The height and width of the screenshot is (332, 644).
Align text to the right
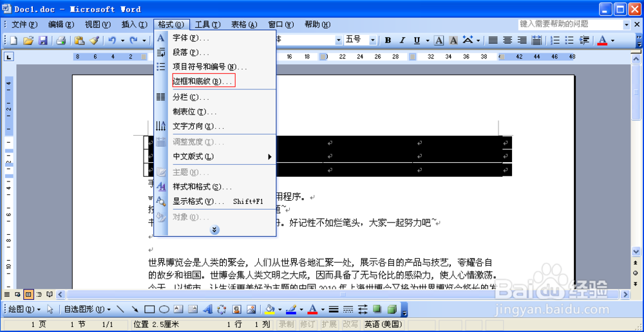coord(522,41)
